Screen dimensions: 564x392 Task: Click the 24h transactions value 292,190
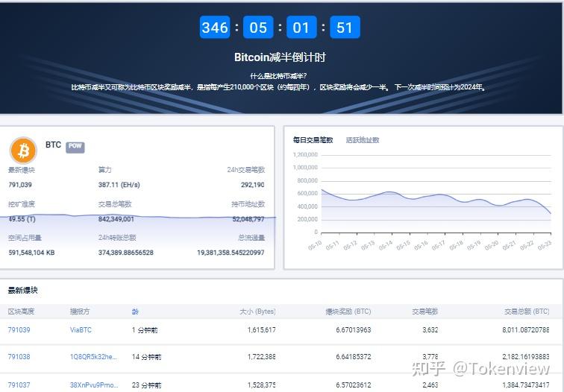252,185
